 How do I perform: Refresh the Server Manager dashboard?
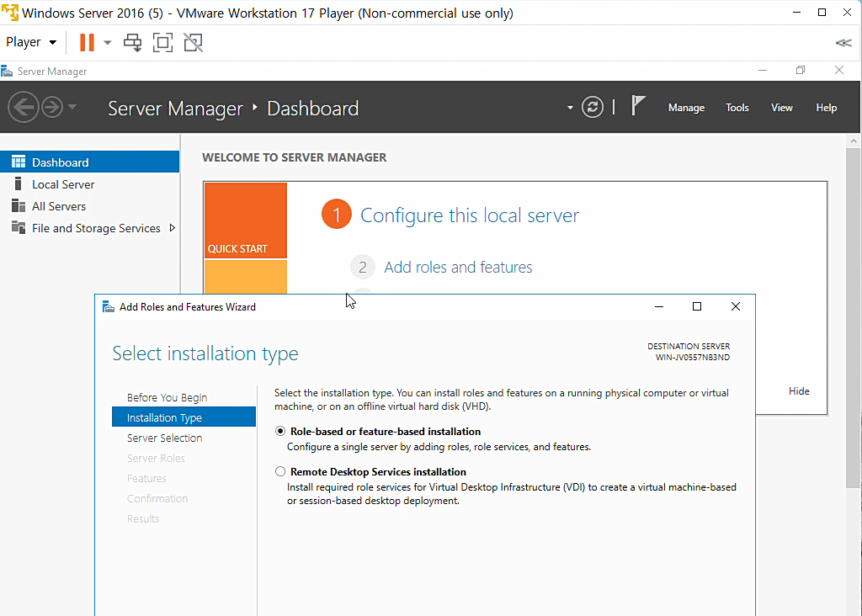593,107
